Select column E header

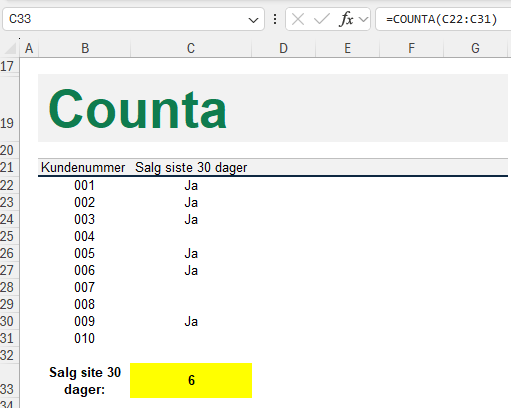point(347,49)
